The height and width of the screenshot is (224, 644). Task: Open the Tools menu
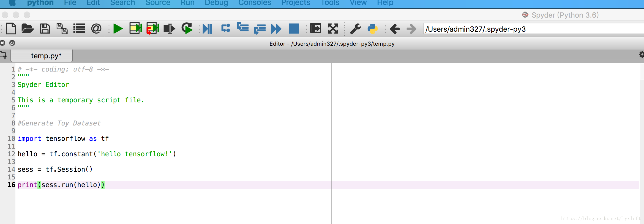point(330,3)
